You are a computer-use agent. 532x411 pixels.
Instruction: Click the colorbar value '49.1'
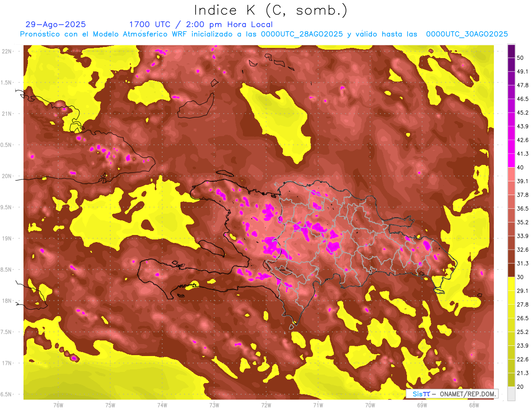(522, 71)
